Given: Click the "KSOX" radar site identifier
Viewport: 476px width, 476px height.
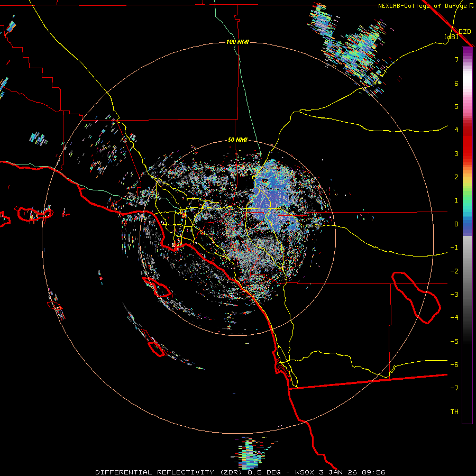Looking at the screenshot, I should pyautogui.click(x=305, y=472).
